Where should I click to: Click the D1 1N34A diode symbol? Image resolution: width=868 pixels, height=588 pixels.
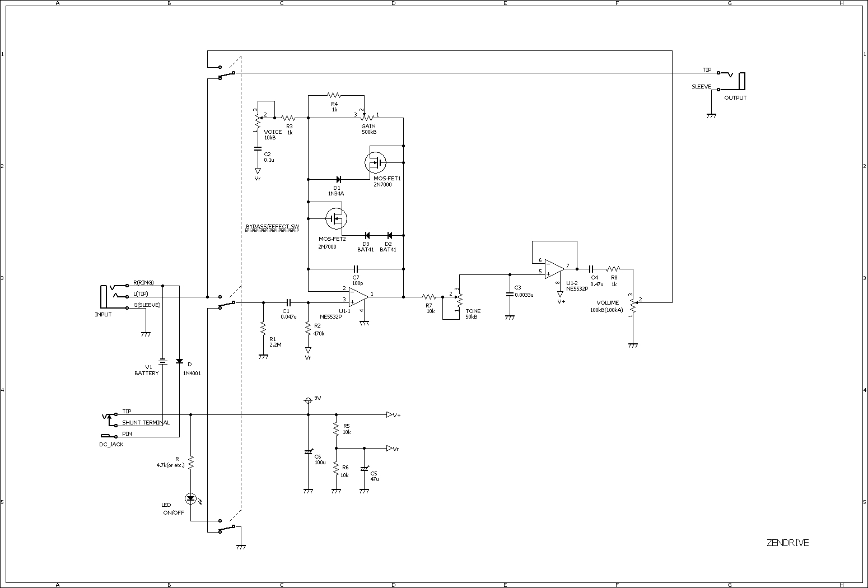tap(338, 179)
